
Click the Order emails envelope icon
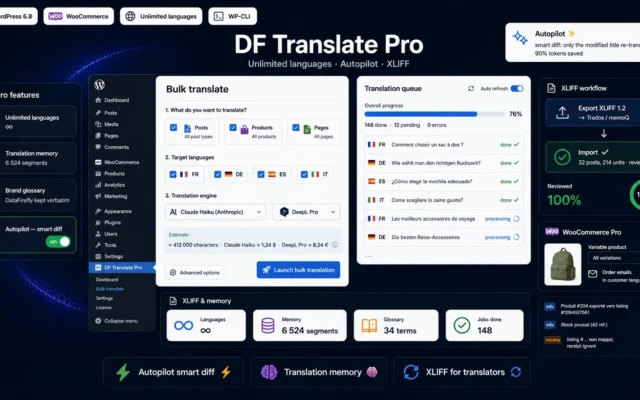pyautogui.click(x=593, y=274)
